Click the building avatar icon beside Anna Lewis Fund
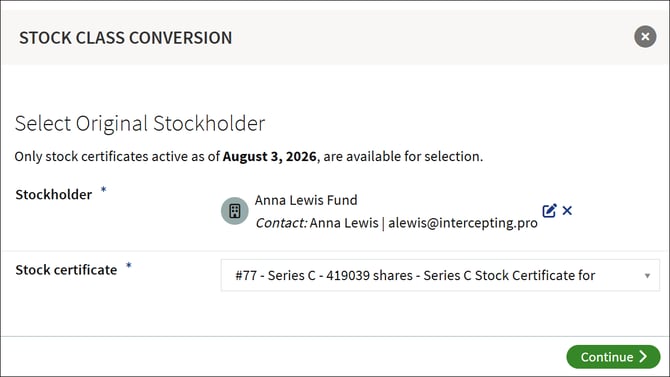Viewport: 670px width, 377px height. (x=235, y=211)
